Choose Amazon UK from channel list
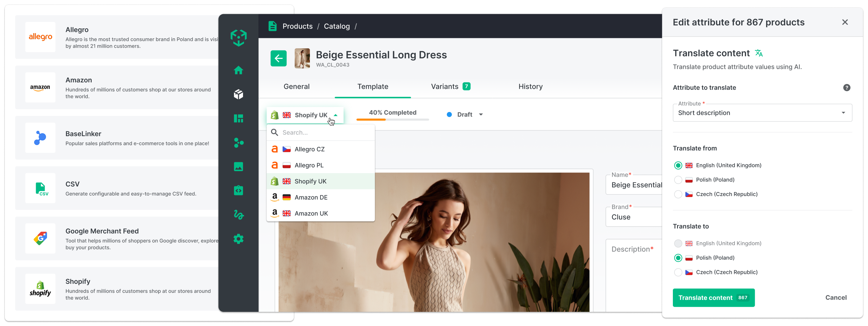 point(321,213)
